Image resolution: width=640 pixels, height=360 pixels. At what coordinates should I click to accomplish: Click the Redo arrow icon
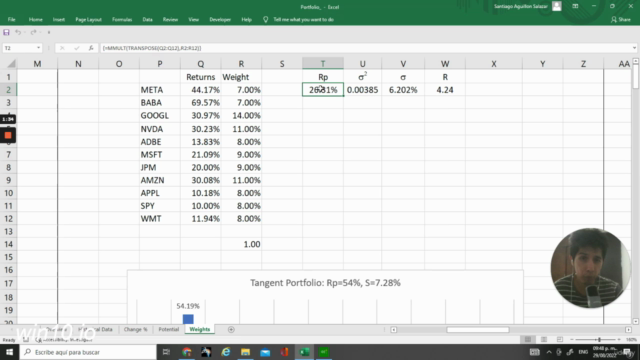33,32
